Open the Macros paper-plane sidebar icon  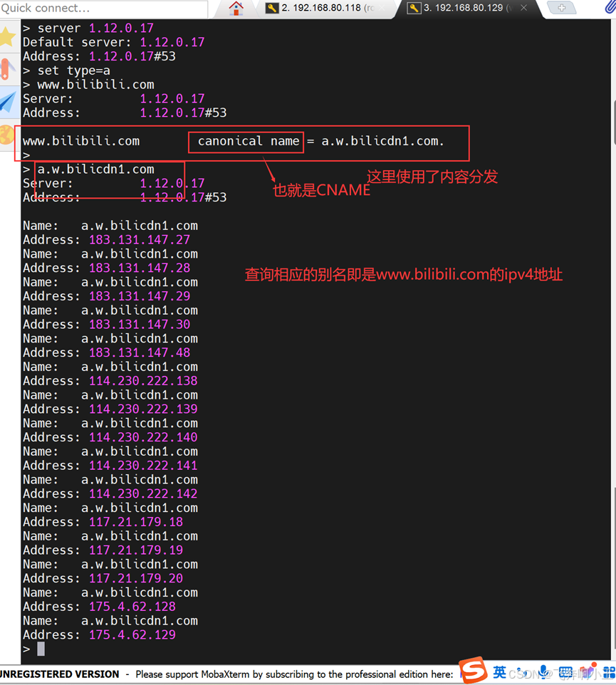[7, 103]
